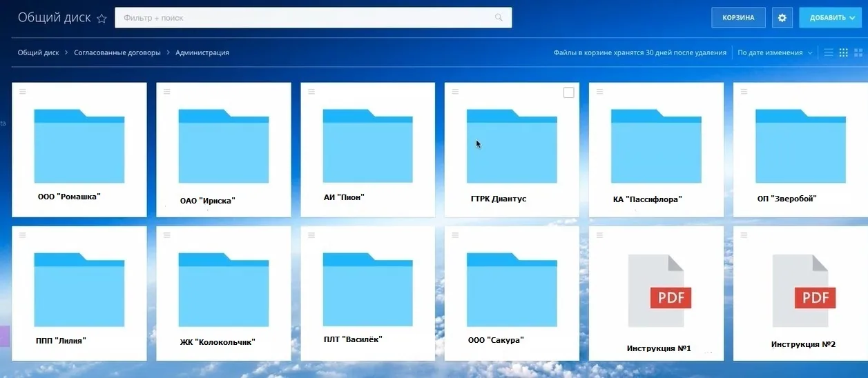Open sort dropdown По дате изменения
The width and height of the screenshot is (868, 378).
(x=775, y=52)
